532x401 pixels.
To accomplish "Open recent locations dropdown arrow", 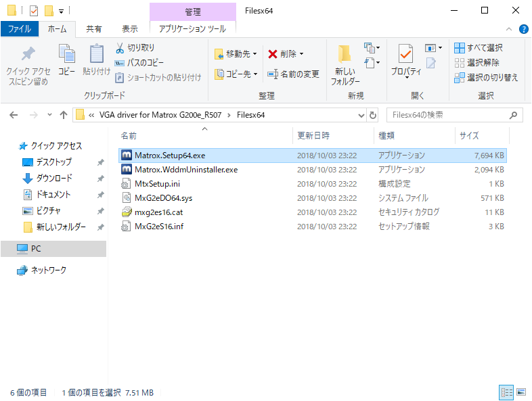I will coord(49,115).
